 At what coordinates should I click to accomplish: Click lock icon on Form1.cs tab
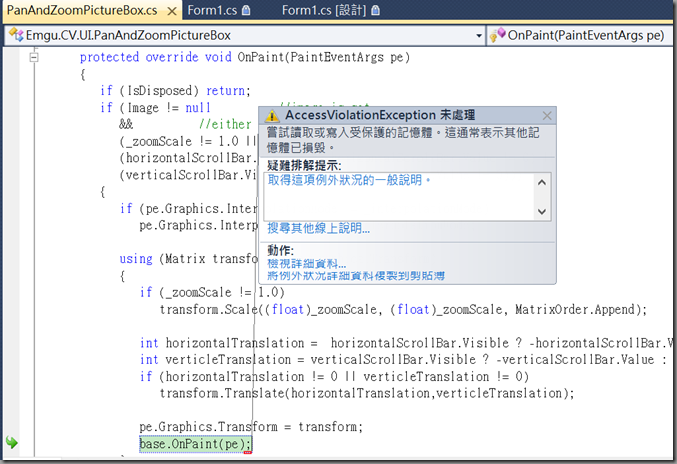(x=246, y=10)
